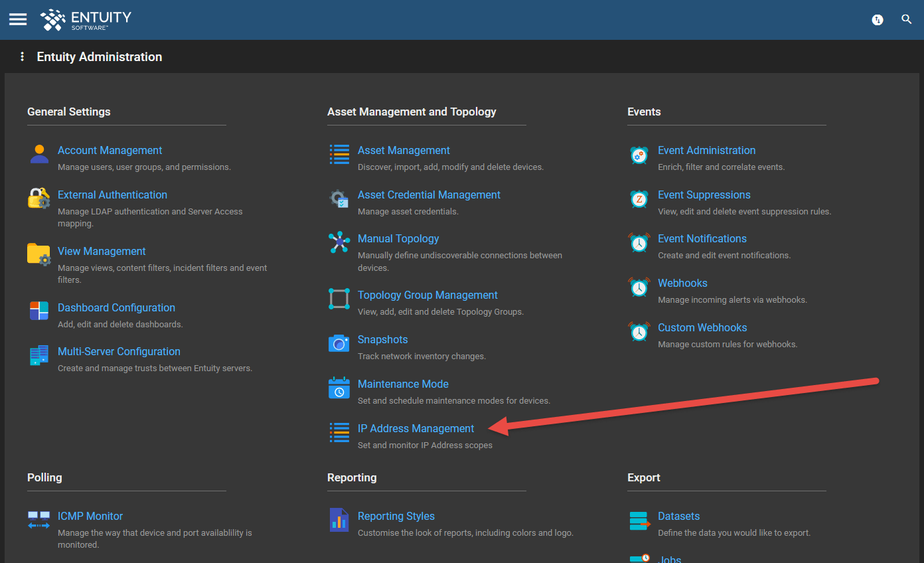This screenshot has width=924, height=563.
Task: Open the Asset Management link
Action: tap(404, 151)
